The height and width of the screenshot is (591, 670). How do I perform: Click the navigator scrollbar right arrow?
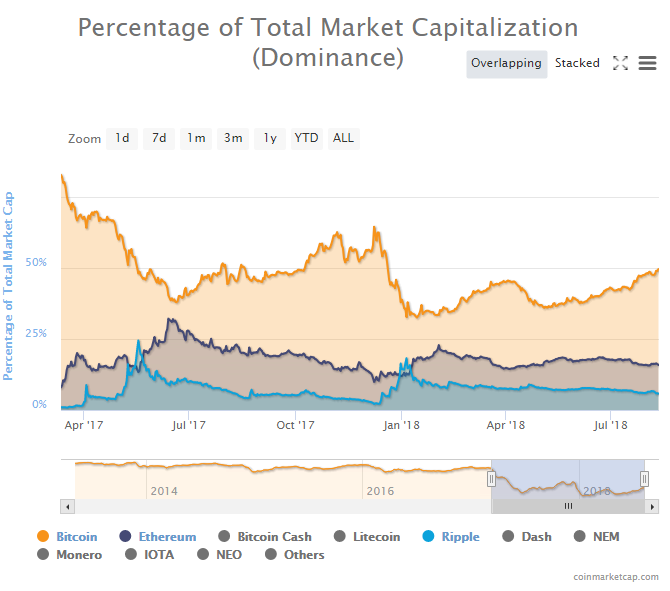(x=653, y=506)
